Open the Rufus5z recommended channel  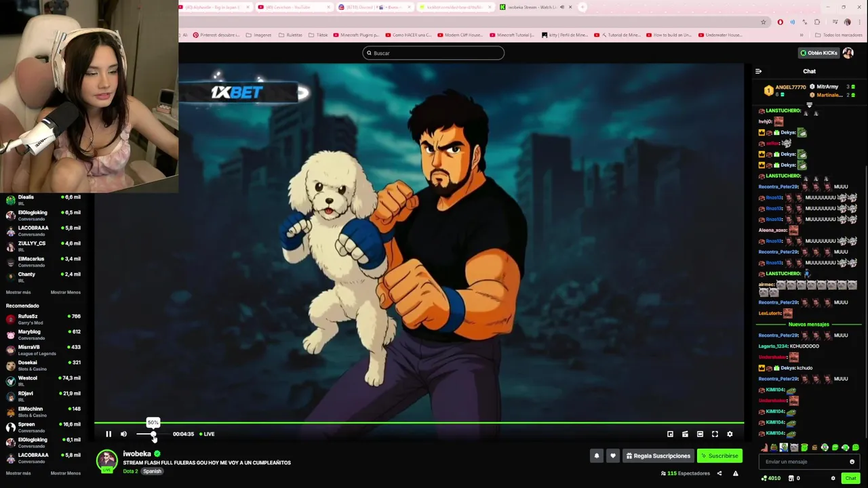43,319
